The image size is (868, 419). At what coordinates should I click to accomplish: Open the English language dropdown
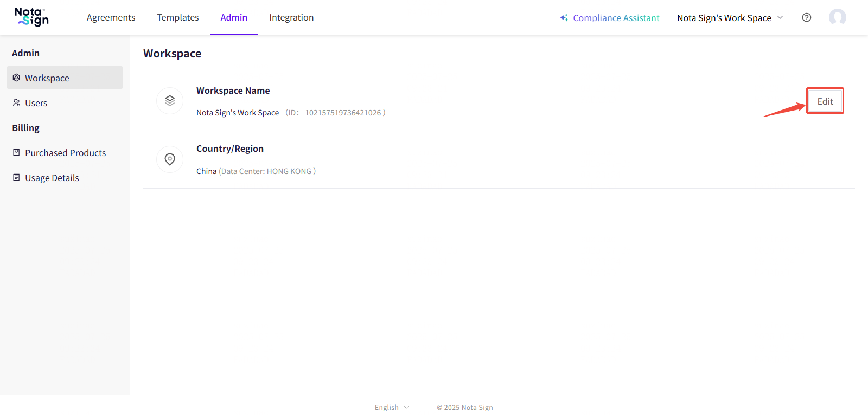(387, 408)
